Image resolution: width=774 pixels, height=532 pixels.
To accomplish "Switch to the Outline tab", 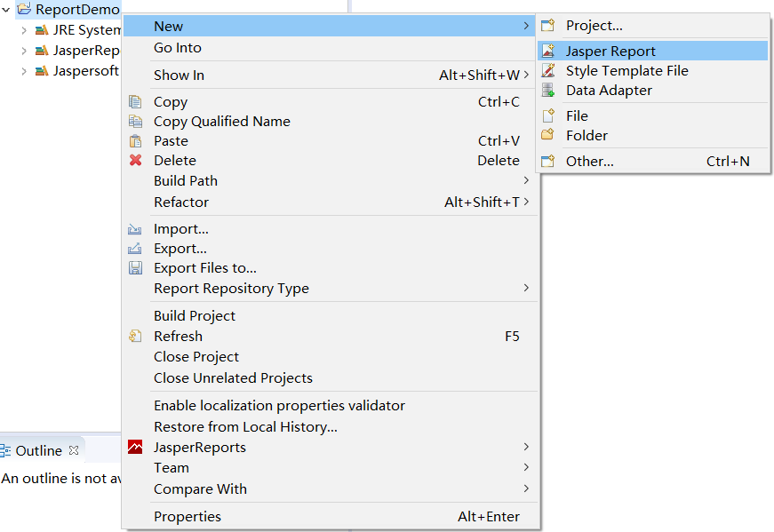I will (x=38, y=451).
